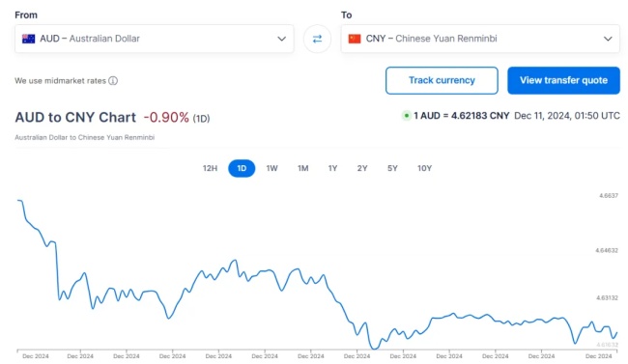The height and width of the screenshot is (364, 628).
Task: Click the midmarket rates info icon
Action: [x=113, y=81]
